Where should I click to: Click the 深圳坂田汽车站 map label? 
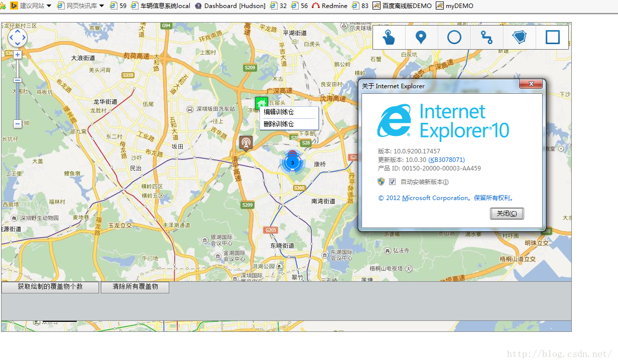pyautogui.click(x=215, y=108)
